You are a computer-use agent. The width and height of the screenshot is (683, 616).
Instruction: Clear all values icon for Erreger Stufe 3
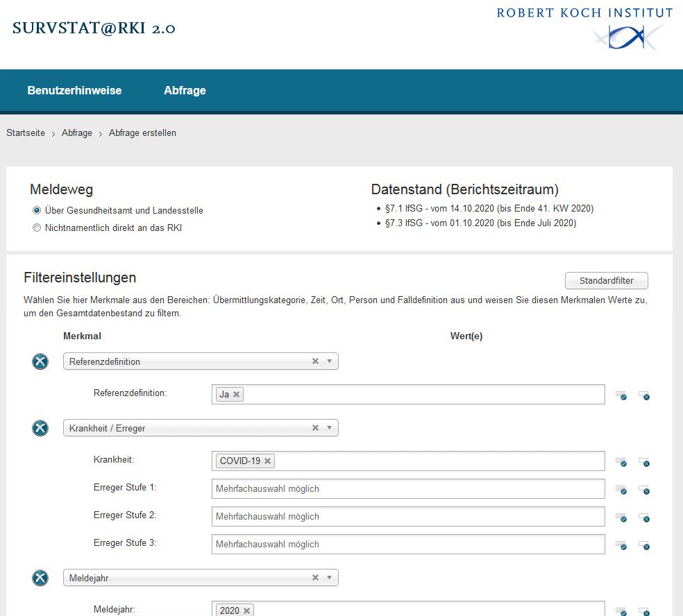(x=644, y=545)
